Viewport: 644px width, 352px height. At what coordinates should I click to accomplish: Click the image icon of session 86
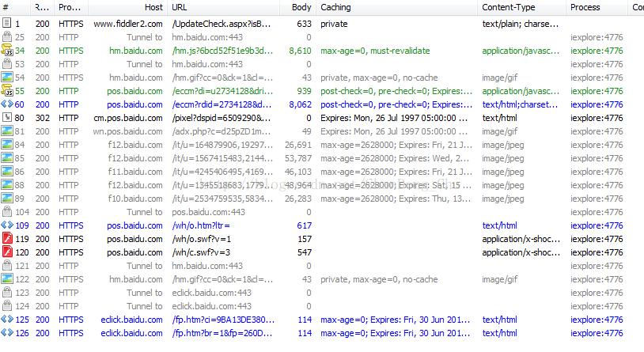tap(7, 172)
